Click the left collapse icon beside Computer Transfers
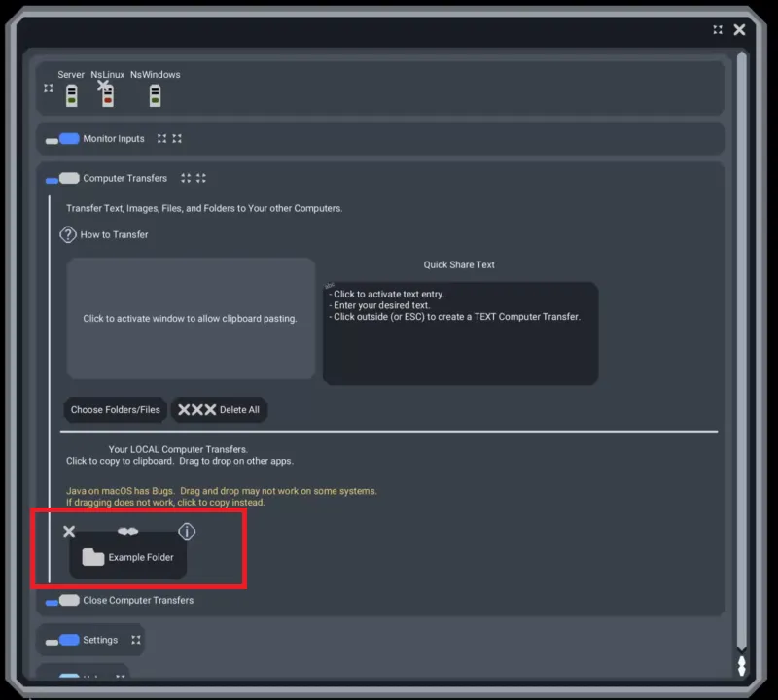The height and width of the screenshot is (700, 778). tap(186, 178)
